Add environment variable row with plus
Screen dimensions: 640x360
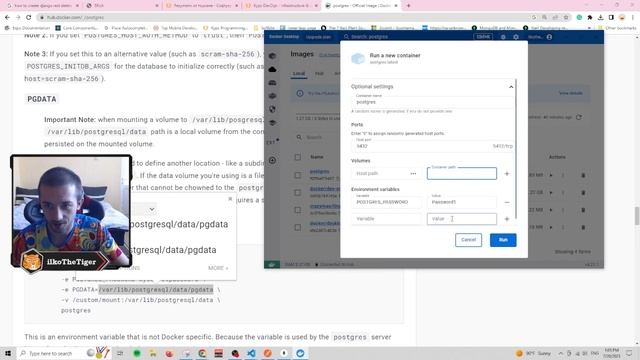507,219
